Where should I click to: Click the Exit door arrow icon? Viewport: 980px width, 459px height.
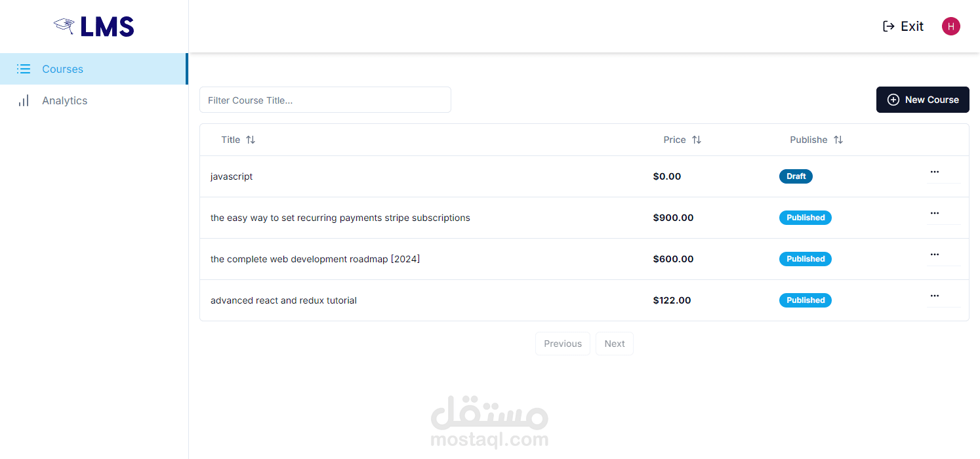[x=889, y=26]
